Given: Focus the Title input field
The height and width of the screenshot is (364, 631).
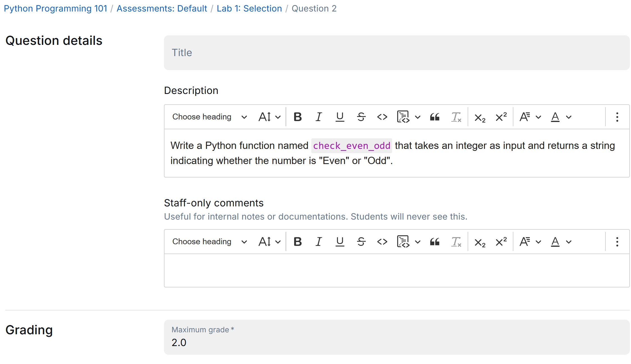Looking at the screenshot, I should (397, 53).
